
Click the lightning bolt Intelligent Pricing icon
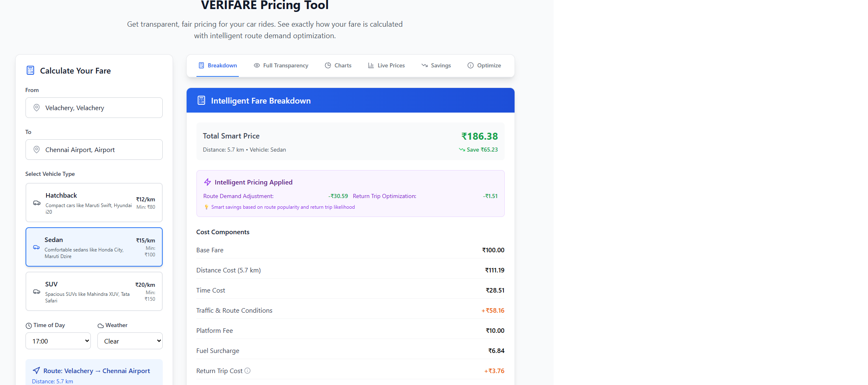208,182
